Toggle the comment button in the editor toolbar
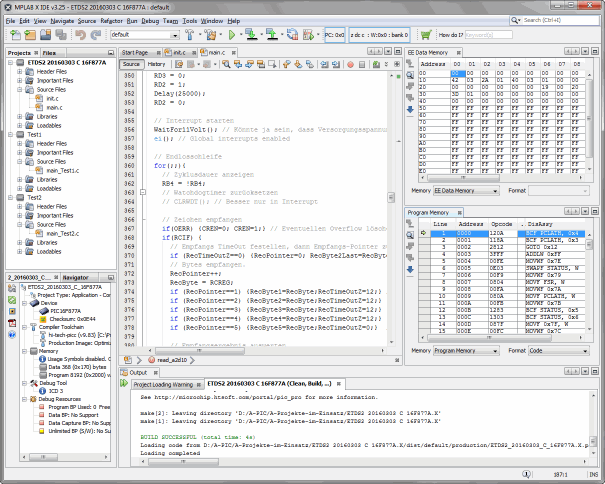Image resolution: width=605 pixels, height=484 pixels. point(376,64)
